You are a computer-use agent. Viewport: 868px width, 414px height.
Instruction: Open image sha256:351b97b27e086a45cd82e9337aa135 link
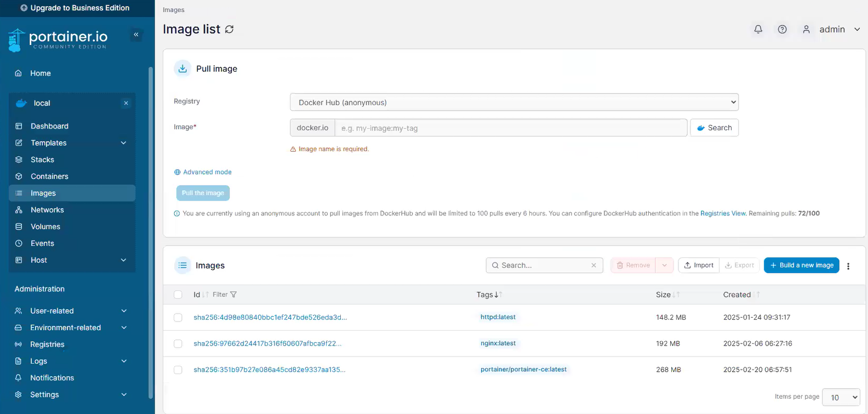[x=270, y=370]
